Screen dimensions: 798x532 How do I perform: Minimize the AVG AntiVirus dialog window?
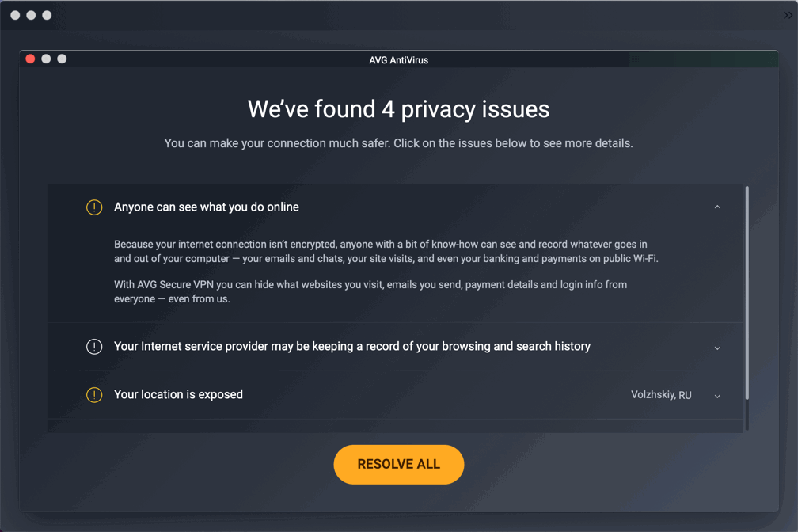click(46, 59)
